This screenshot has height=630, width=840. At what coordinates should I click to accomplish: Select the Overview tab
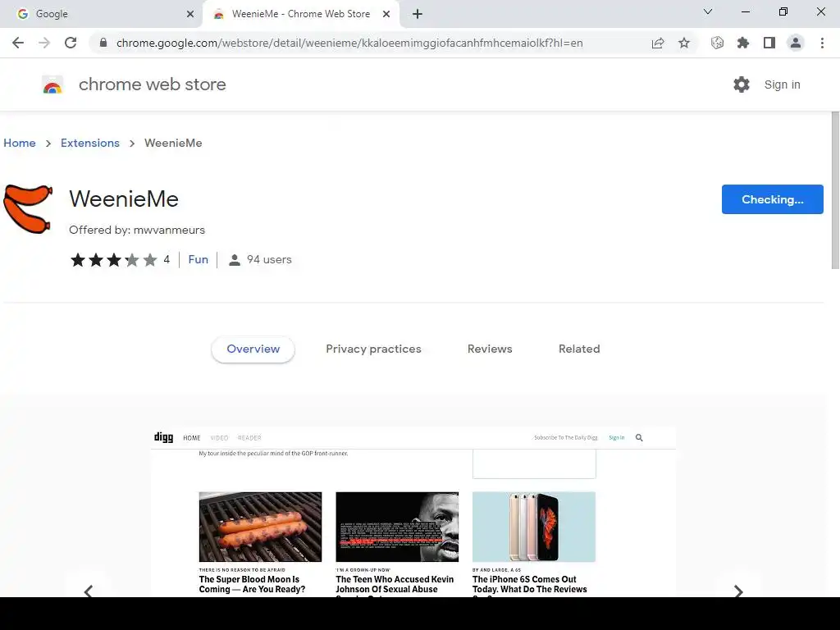(253, 349)
